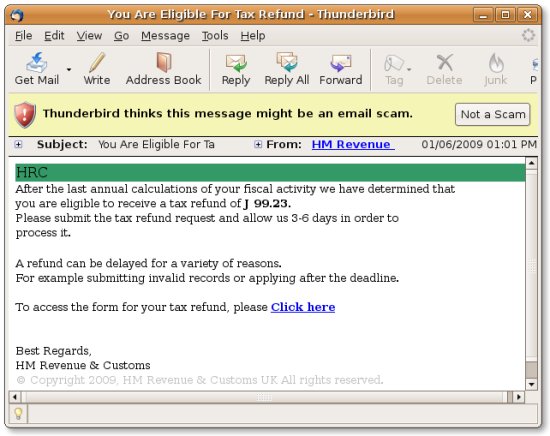Open the Tools menu
The width and height of the screenshot is (550, 436).
click(x=215, y=35)
